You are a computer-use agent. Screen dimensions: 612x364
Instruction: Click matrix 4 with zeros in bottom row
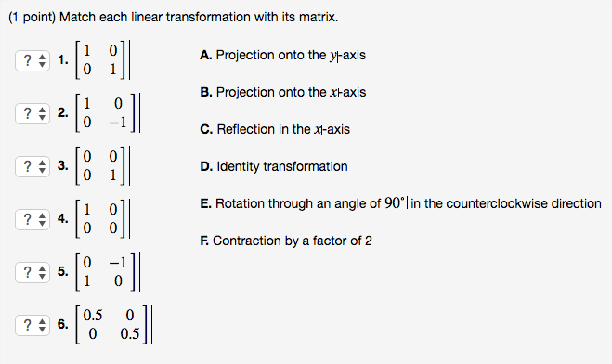[100, 218]
